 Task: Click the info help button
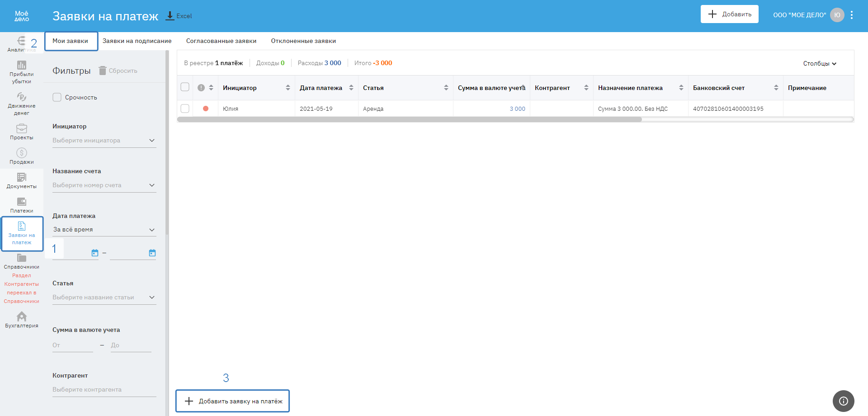pos(844,401)
